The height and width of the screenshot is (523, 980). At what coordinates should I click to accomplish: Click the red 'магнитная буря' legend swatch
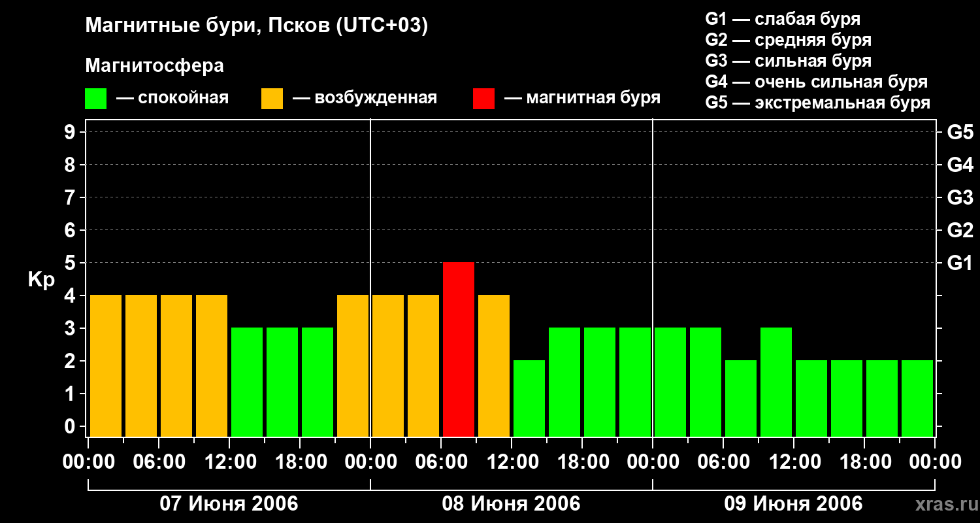pos(484,99)
